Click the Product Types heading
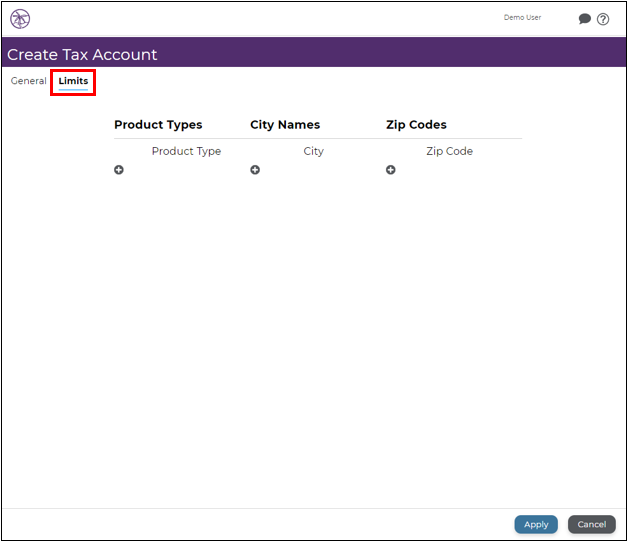 pyautogui.click(x=158, y=125)
